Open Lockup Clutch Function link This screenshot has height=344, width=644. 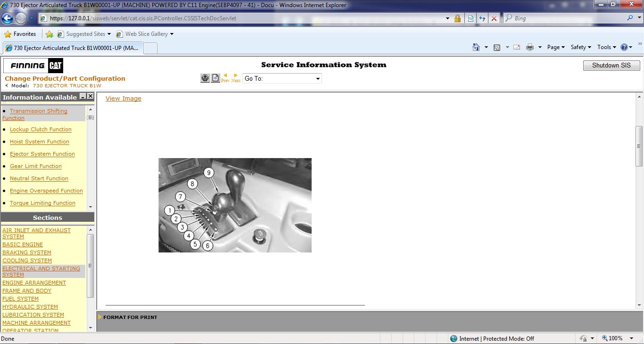pyautogui.click(x=41, y=129)
